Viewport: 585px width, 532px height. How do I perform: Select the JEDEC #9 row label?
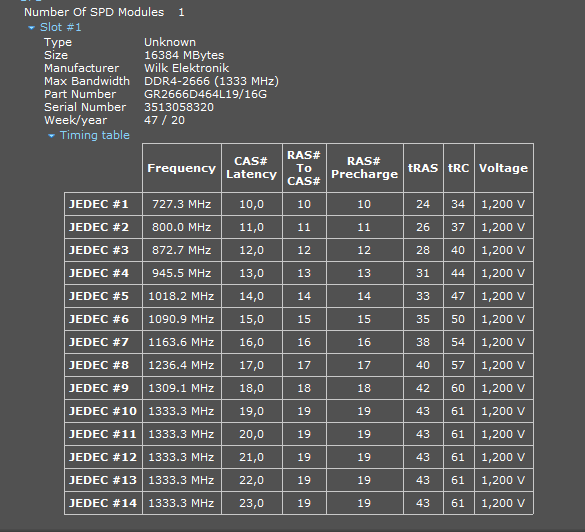103,388
